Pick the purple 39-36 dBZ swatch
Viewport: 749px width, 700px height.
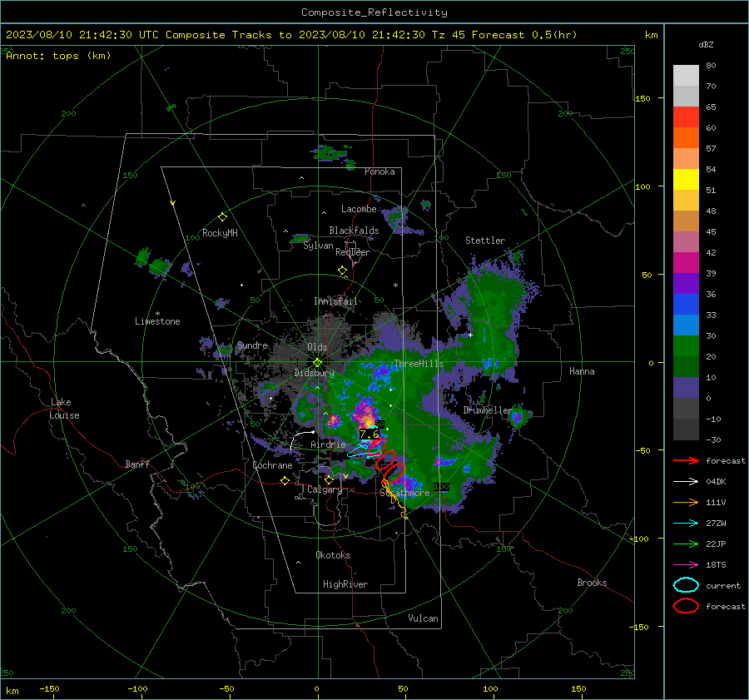(x=686, y=284)
